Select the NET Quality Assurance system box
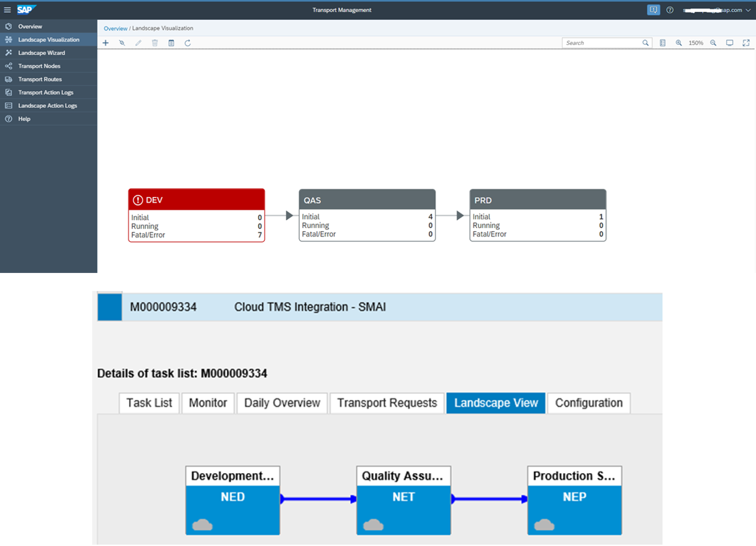 coord(403,500)
